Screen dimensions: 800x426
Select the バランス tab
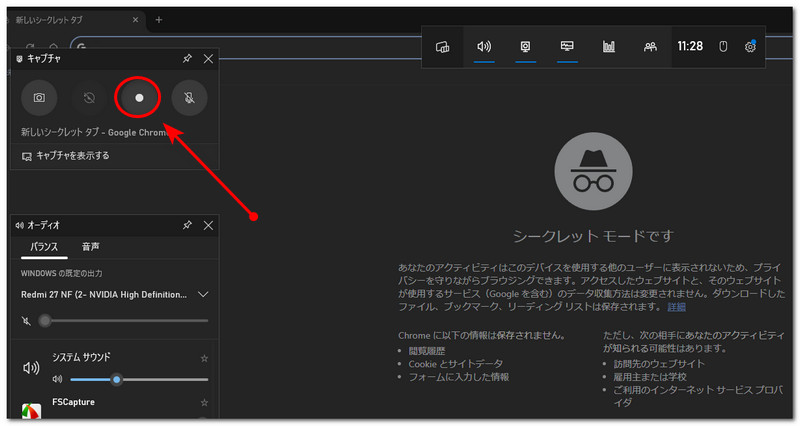(x=43, y=247)
